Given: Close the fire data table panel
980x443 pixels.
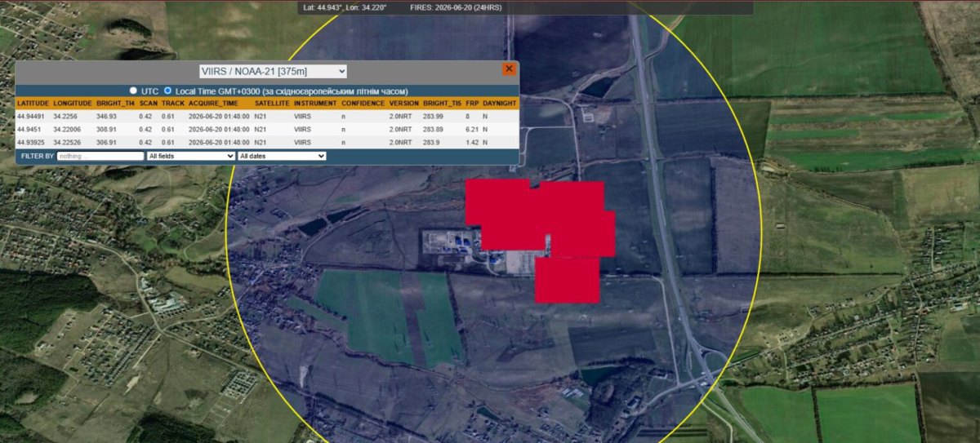Looking at the screenshot, I should 509,69.
